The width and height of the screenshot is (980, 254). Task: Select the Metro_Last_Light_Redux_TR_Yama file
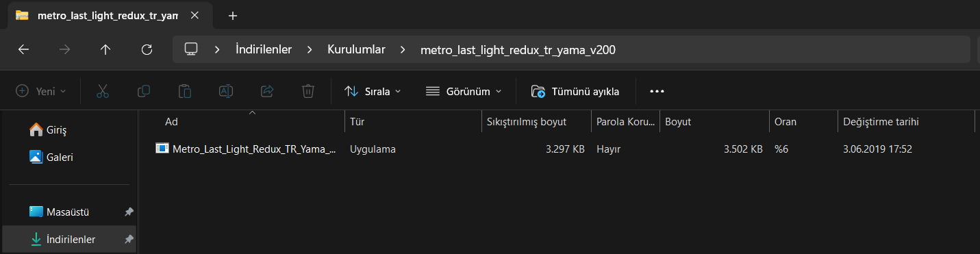coord(247,149)
